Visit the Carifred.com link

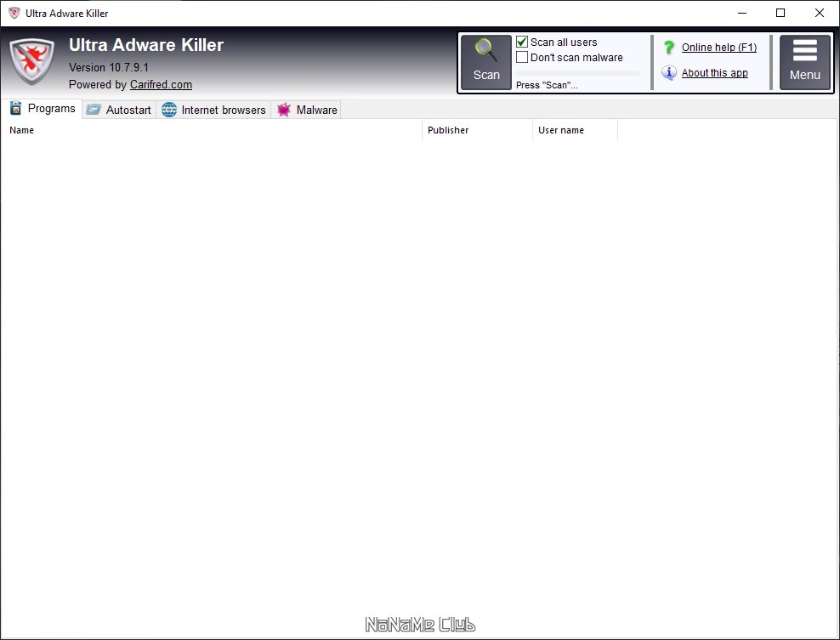(x=161, y=85)
